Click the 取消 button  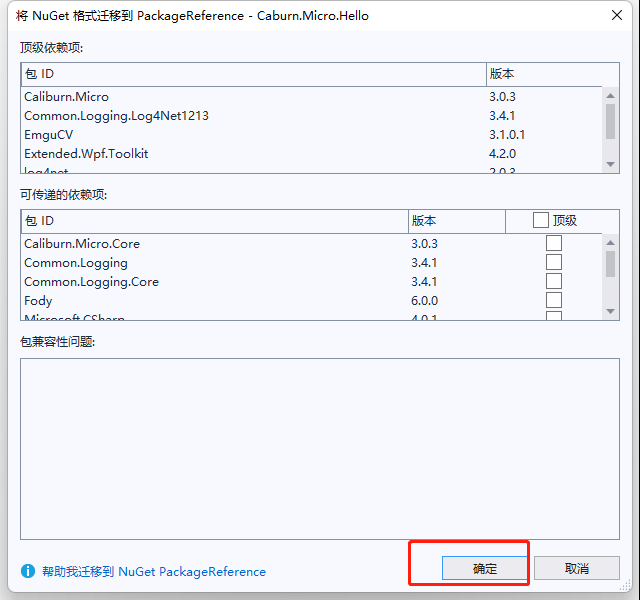[x=577, y=568]
